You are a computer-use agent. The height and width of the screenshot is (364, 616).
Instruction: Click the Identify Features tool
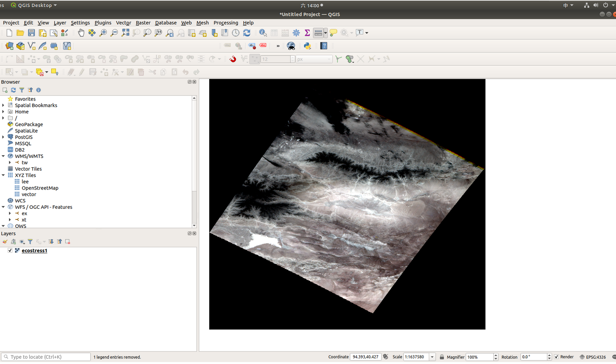click(x=263, y=33)
